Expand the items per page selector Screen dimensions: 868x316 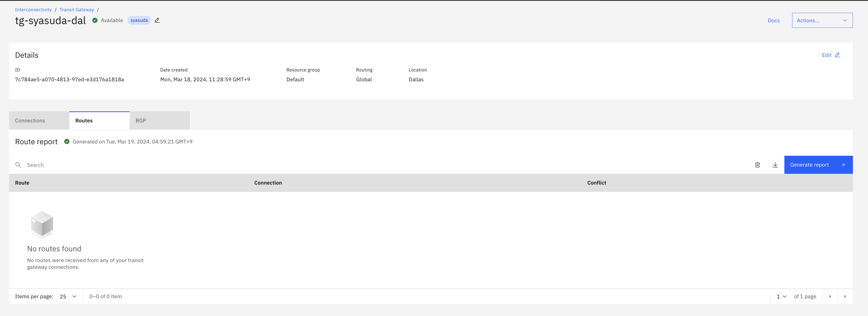coord(68,296)
